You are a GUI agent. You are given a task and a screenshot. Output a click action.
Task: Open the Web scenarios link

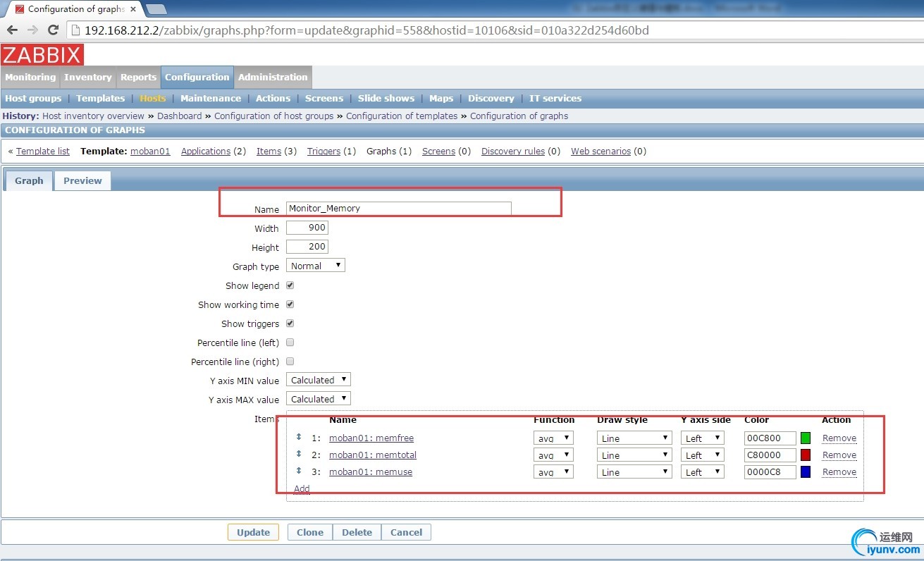pos(600,151)
